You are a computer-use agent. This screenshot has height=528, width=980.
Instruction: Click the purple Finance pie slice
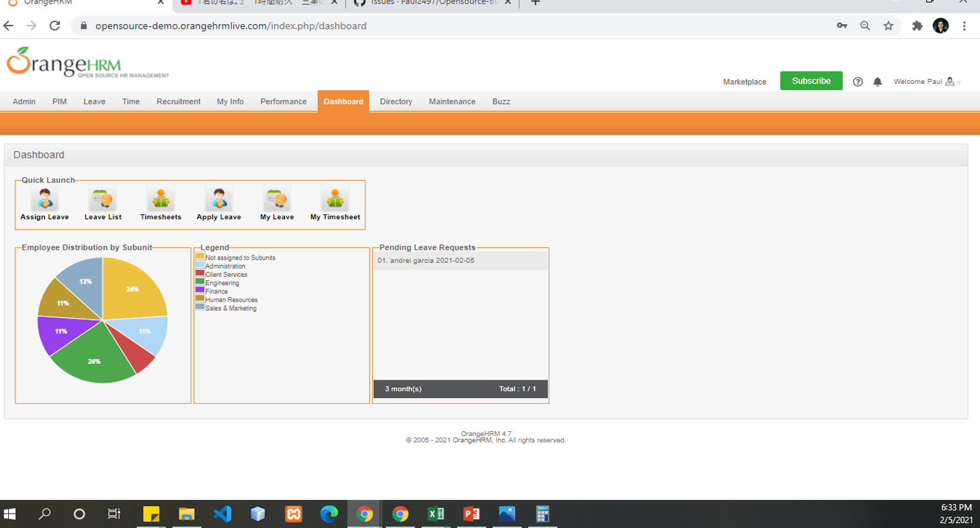pyautogui.click(x=62, y=332)
